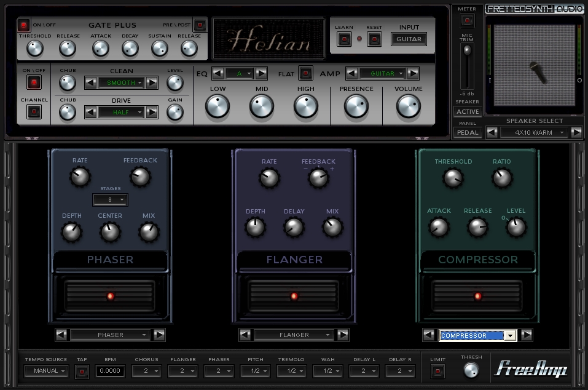Go to next effect in Compressor slot
588x390 pixels.
point(527,335)
